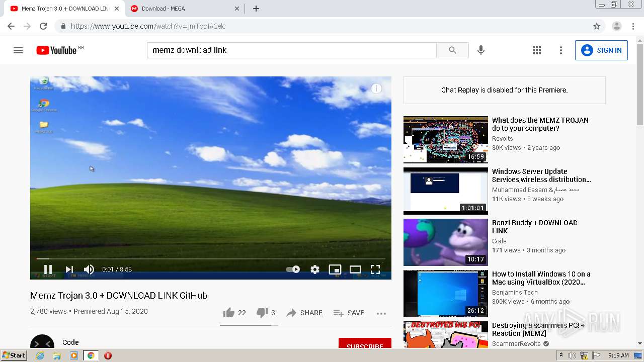Start voice search with microphone icon
The height and width of the screenshot is (362, 644).
pyautogui.click(x=481, y=50)
